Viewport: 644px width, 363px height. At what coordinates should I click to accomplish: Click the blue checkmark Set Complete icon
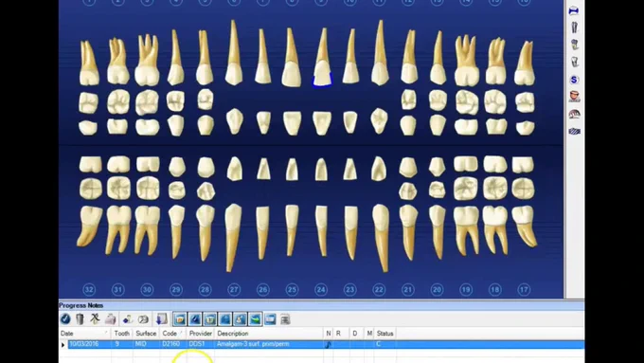(x=65, y=319)
